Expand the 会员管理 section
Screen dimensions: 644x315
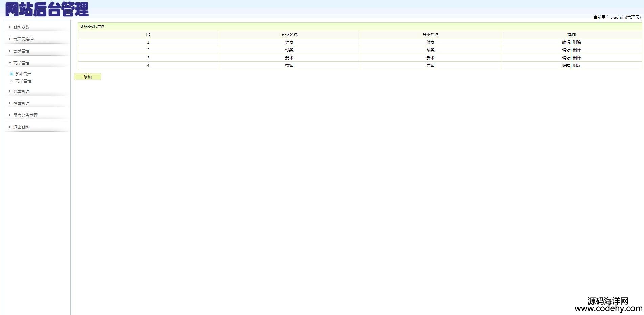pyautogui.click(x=21, y=51)
